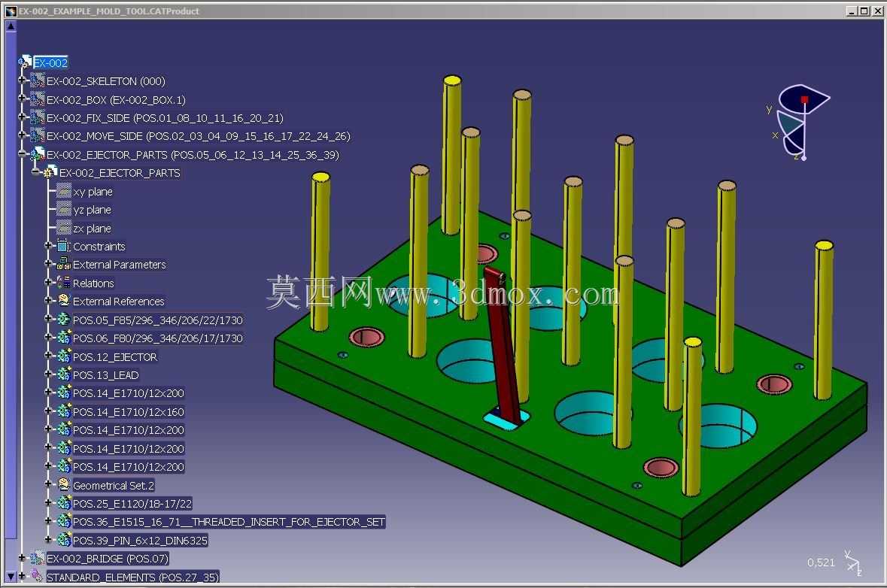The width and height of the screenshot is (887, 588).
Task: Click the zx plane icon
Action: tap(64, 228)
